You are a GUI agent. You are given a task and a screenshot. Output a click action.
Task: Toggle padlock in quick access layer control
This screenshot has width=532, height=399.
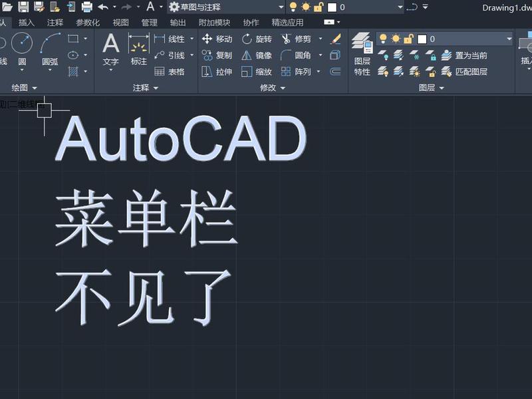[x=319, y=7]
